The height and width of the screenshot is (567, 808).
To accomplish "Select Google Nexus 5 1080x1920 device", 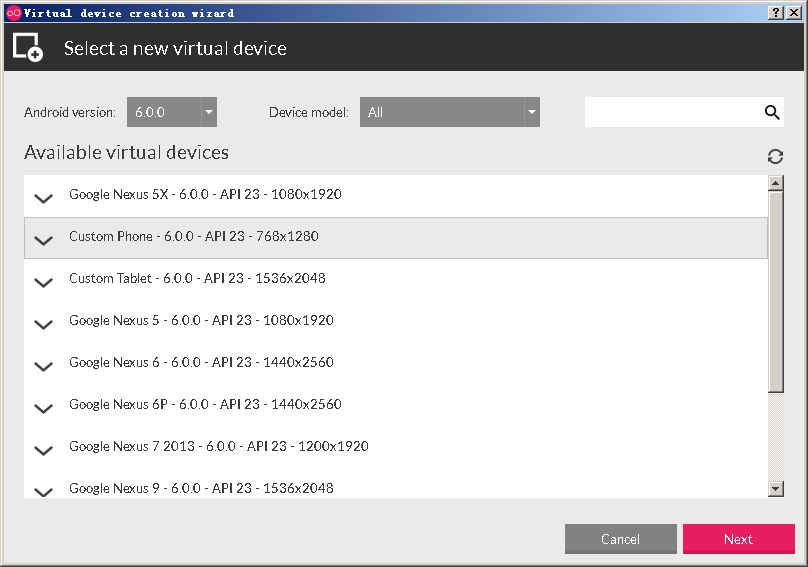I will point(396,322).
